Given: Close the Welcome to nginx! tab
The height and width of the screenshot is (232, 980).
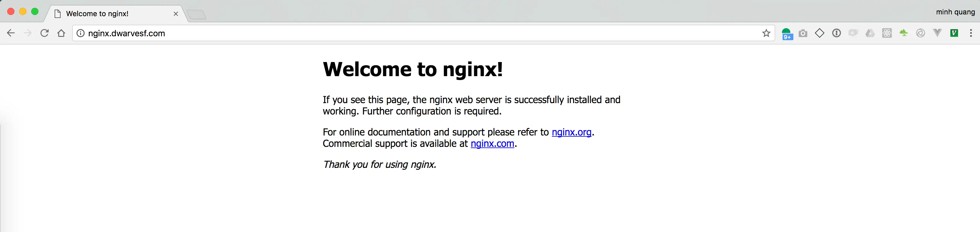Looking at the screenshot, I should click(x=176, y=14).
